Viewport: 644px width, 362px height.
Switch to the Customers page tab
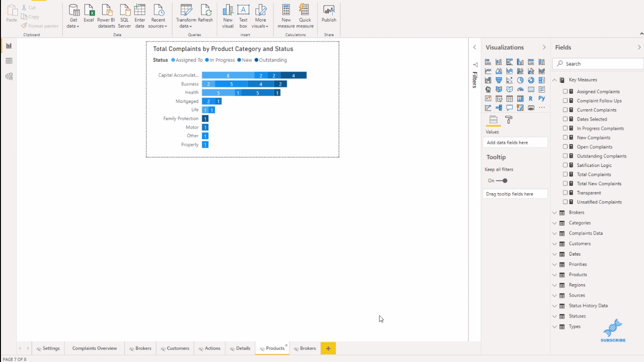(174, 348)
